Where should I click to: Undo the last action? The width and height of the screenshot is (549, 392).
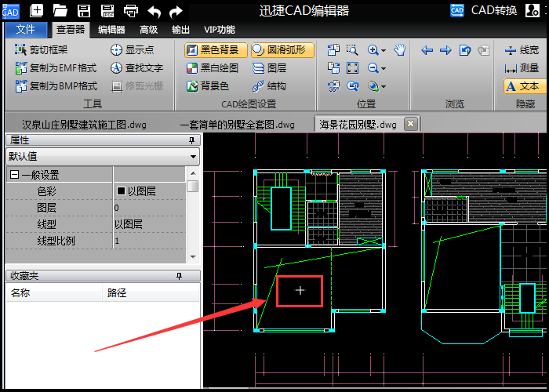pos(154,11)
